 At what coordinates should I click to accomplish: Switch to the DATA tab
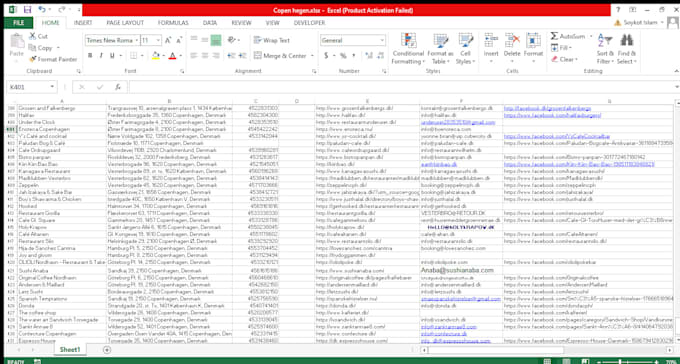click(x=210, y=23)
